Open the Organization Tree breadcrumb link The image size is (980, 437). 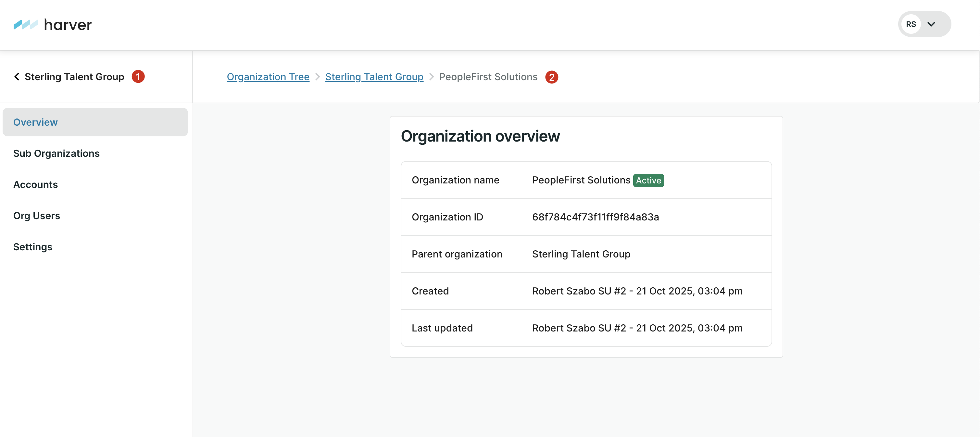[268, 77]
